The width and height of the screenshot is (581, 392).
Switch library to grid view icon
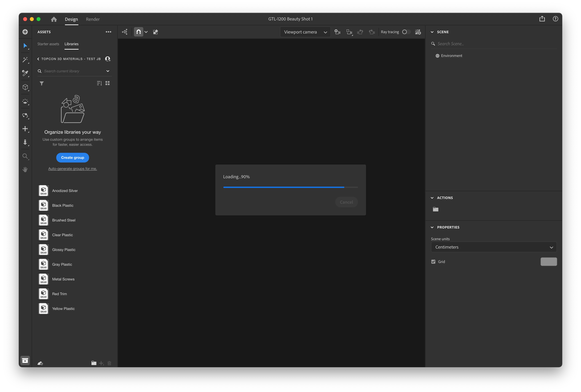point(107,83)
